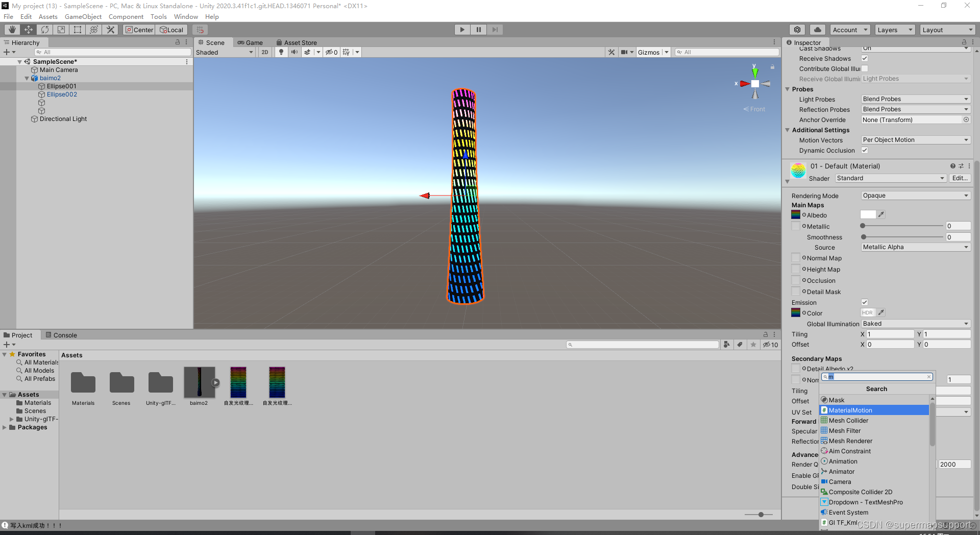Clear the component search field
This screenshot has height=535, width=980.
[929, 377]
